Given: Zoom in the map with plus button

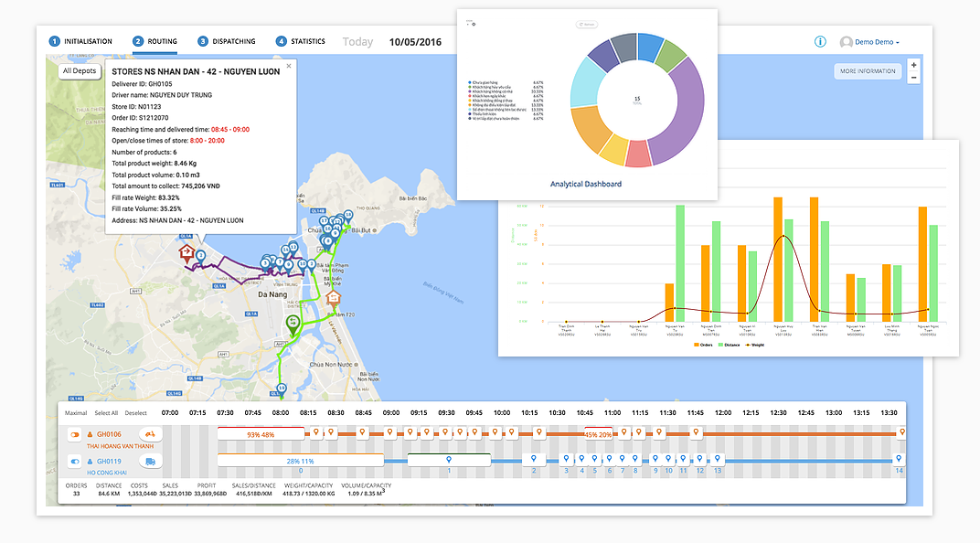Looking at the screenshot, I should point(912,66).
